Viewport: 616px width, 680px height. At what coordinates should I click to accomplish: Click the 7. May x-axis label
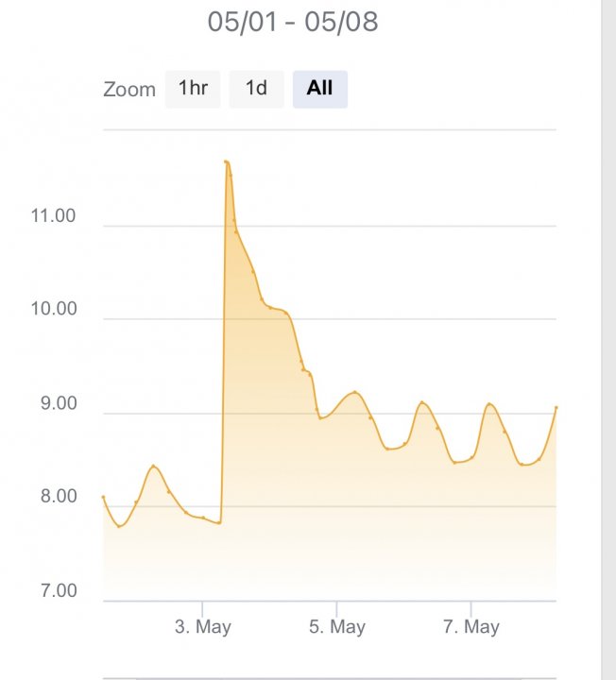click(471, 626)
